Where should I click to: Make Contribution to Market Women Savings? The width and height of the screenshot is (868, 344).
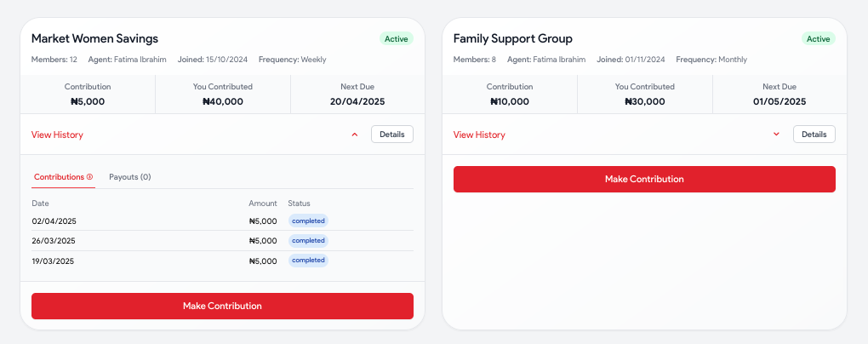click(223, 307)
